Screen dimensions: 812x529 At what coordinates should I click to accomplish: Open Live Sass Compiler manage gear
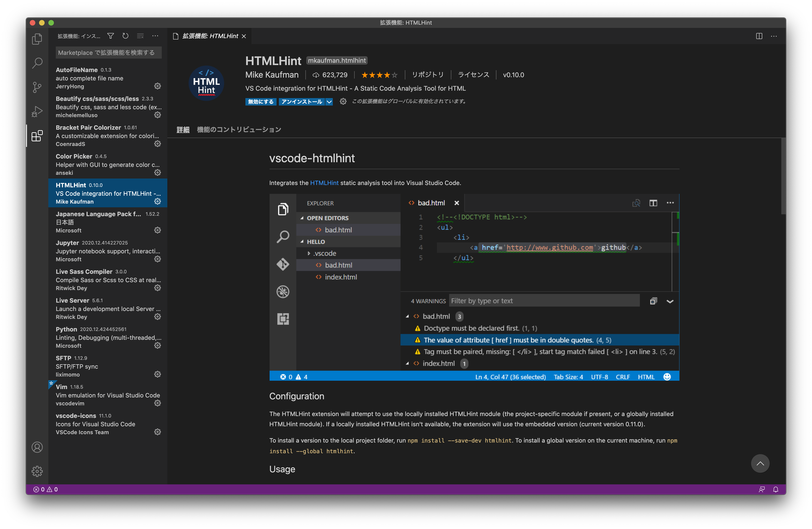tap(157, 288)
